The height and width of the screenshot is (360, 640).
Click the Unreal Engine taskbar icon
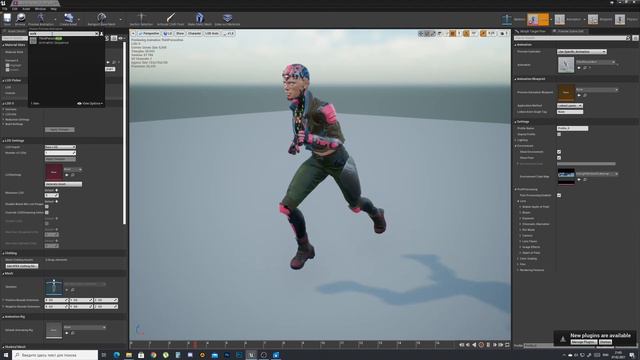click(251, 355)
